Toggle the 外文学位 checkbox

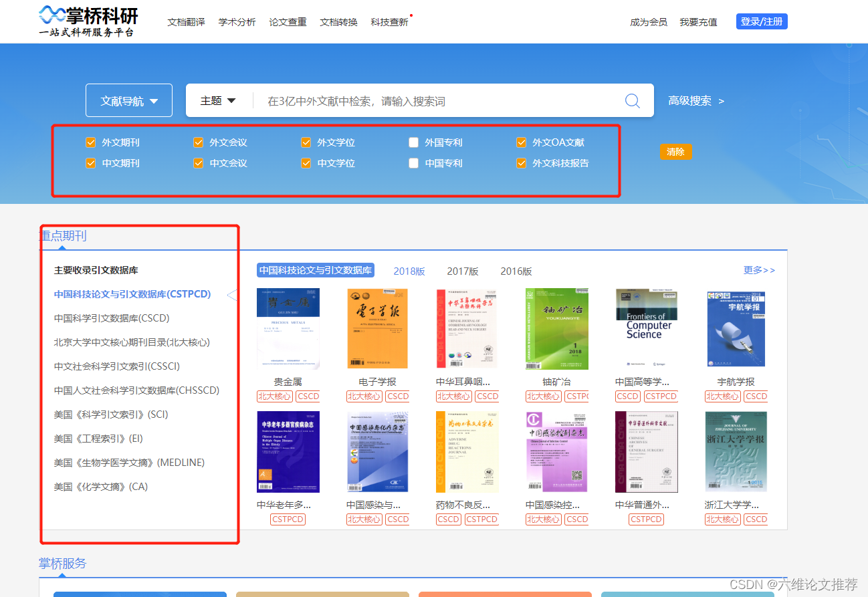306,142
